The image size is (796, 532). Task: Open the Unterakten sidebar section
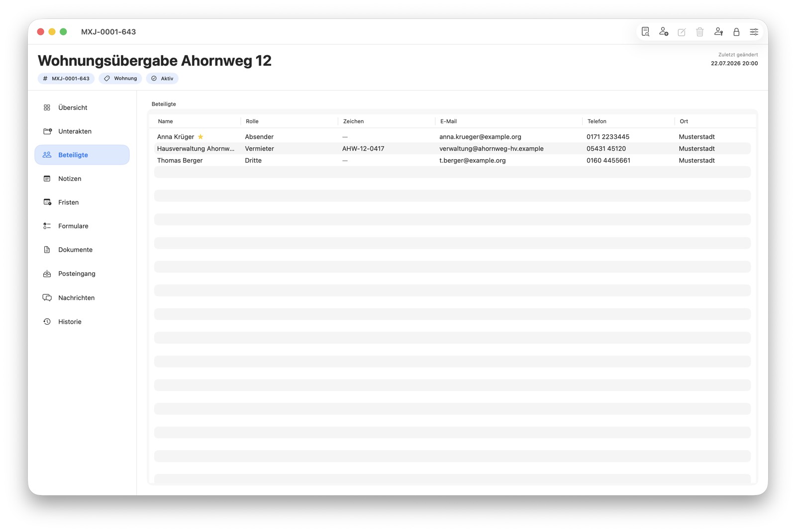[x=82, y=131]
